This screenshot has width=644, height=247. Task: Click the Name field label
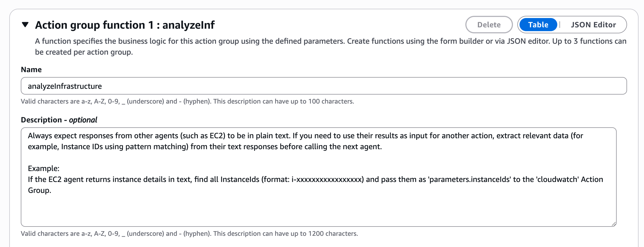coord(31,70)
